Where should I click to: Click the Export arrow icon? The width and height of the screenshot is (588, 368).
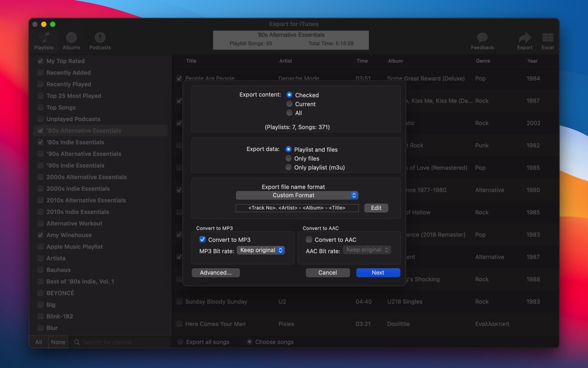coord(524,38)
